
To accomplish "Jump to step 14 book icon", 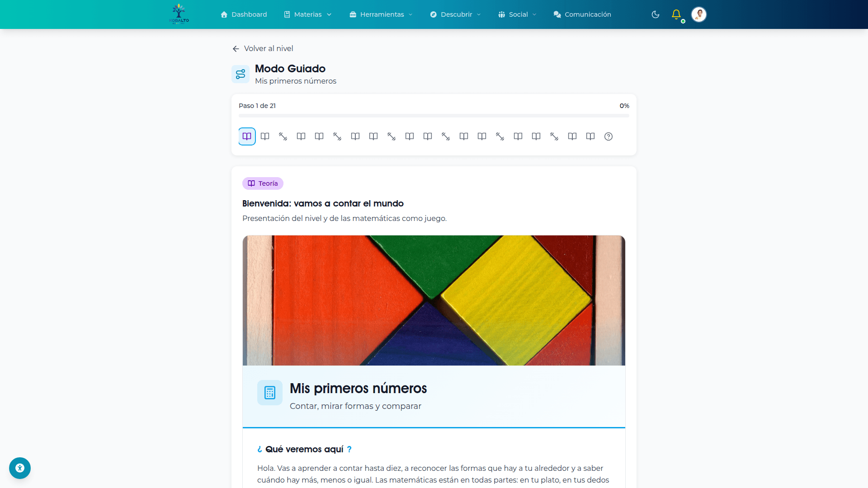I will click(x=482, y=136).
